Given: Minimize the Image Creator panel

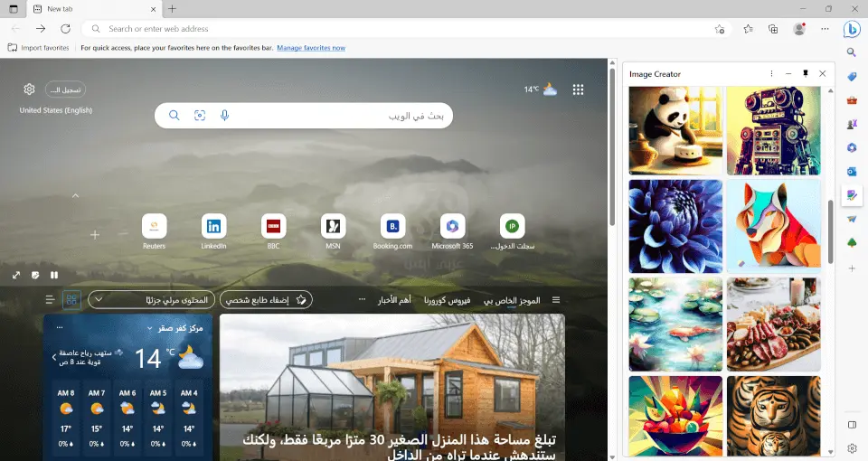Looking at the screenshot, I should coord(788,73).
